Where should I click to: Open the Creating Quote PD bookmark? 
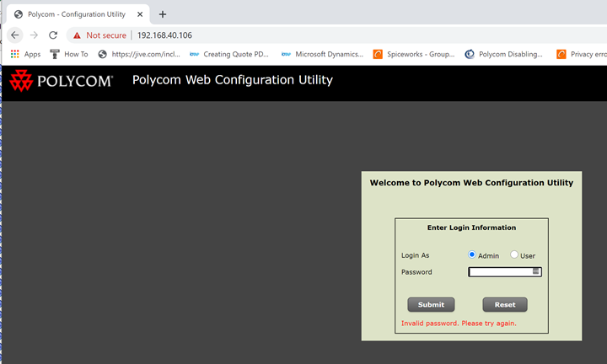coord(229,54)
